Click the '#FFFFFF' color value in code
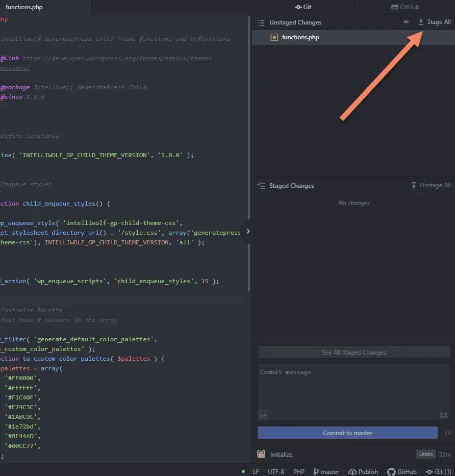The width and height of the screenshot is (455, 476). coord(20,388)
